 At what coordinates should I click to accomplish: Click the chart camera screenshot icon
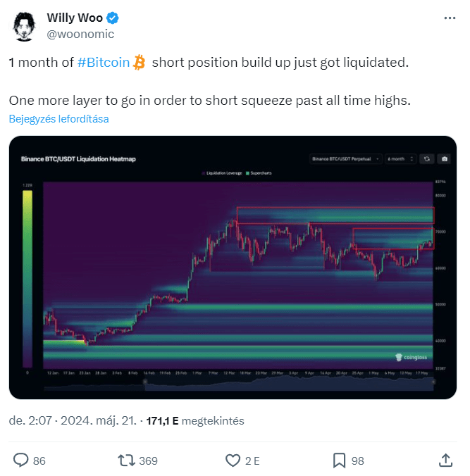(x=444, y=158)
